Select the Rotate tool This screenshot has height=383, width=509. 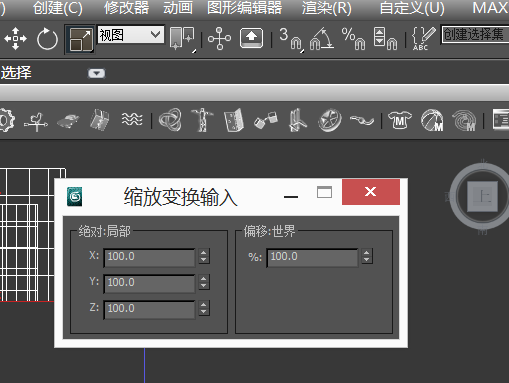(47, 39)
